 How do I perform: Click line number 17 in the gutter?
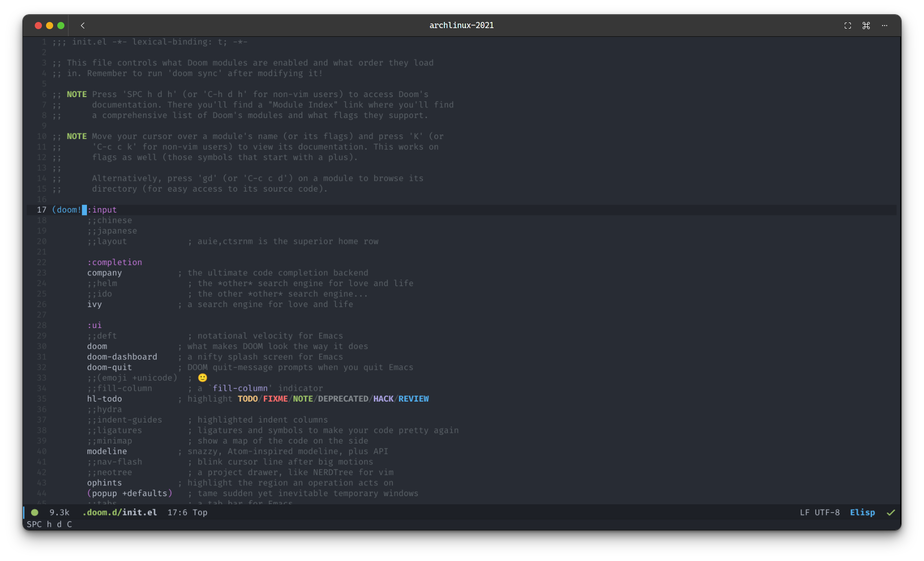[41, 209]
